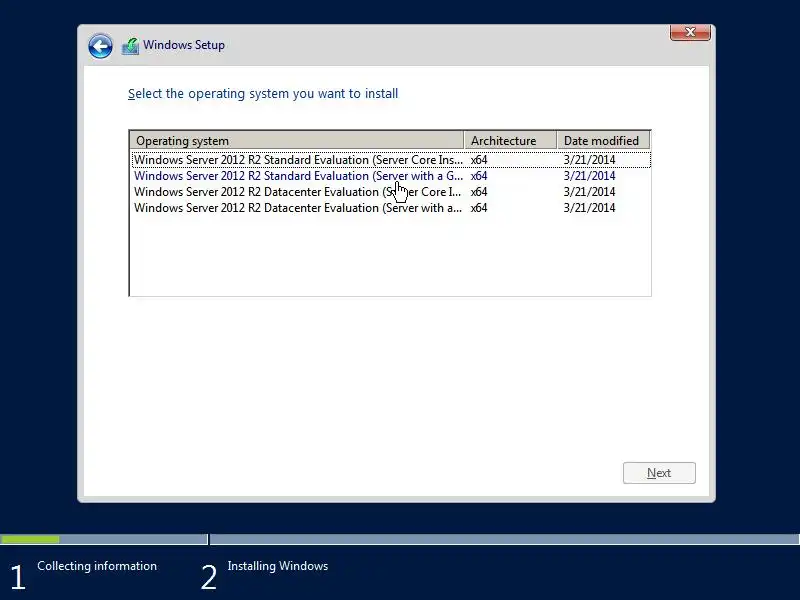Click the Next button
Viewport: 800px width, 600px height.
tap(659, 473)
